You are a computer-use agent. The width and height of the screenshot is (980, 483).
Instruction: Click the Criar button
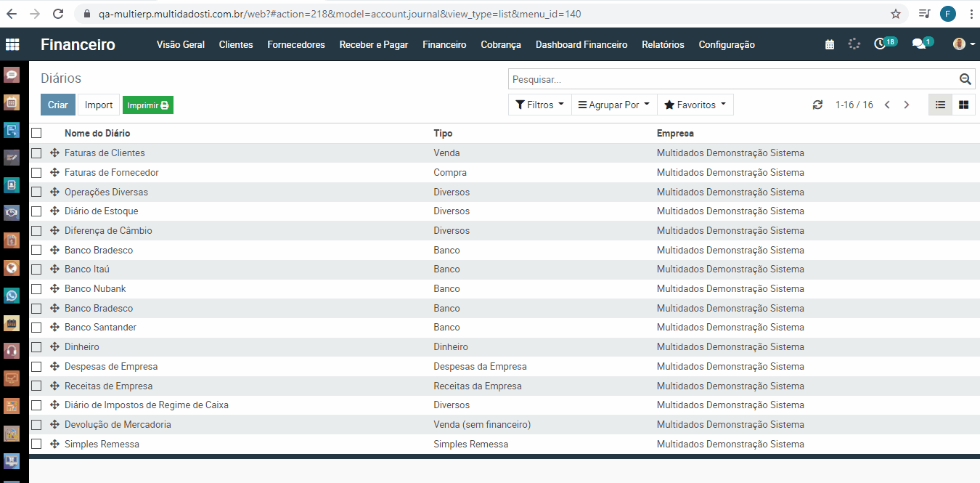click(58, 105)
